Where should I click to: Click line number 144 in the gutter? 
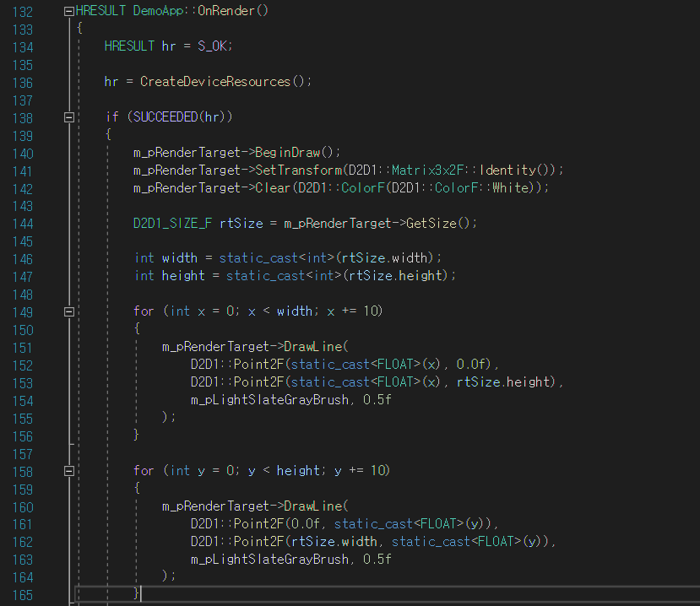[x=23, y=224]
